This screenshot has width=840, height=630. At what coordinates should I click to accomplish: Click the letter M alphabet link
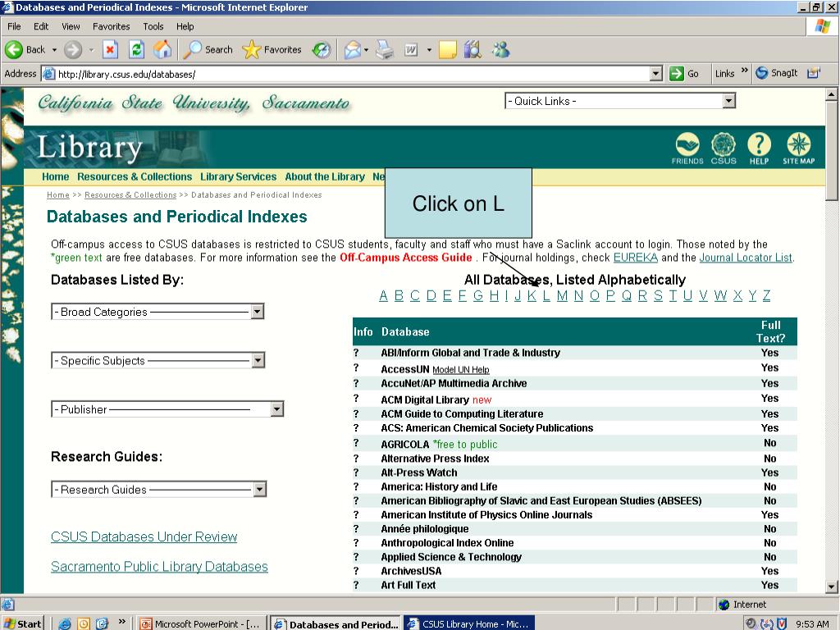(x=562, y=295)
